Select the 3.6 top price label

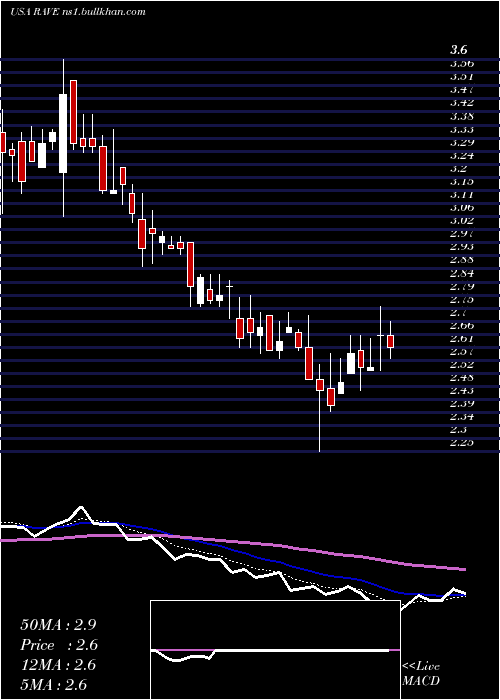point(461,50)
